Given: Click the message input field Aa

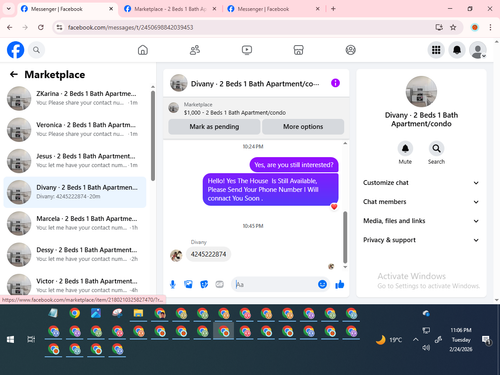Looking at the screenshot, I should 275,284.
